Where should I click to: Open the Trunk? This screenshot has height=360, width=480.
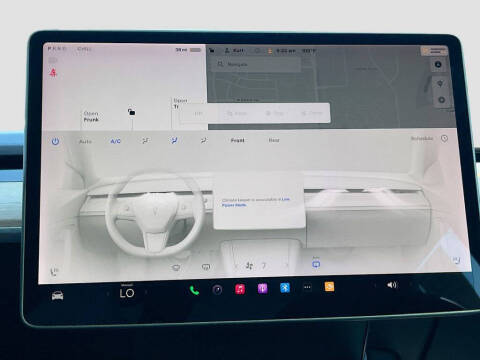(180, 103)
